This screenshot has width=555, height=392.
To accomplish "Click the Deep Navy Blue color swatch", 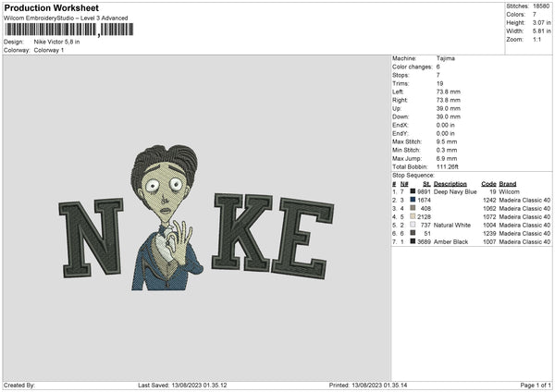I will coord(413,191).
